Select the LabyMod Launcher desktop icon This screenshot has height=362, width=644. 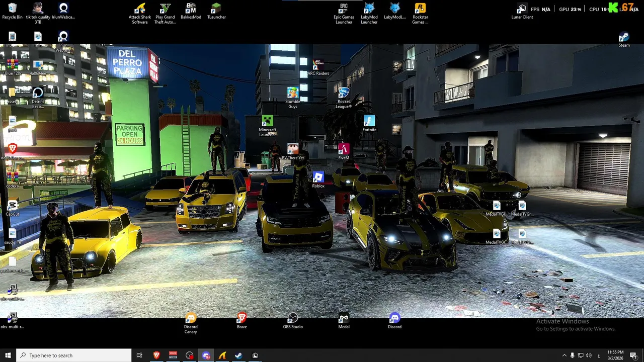pyautogui.click(x=369, y=13)
